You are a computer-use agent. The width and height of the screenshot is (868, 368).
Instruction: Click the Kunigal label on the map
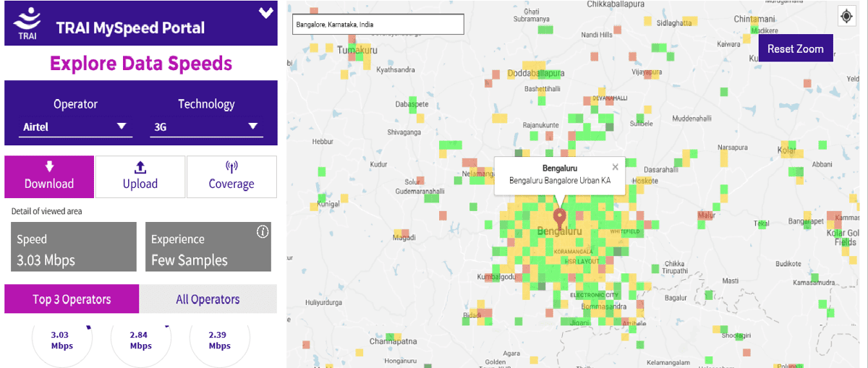(x=328, y=204)
